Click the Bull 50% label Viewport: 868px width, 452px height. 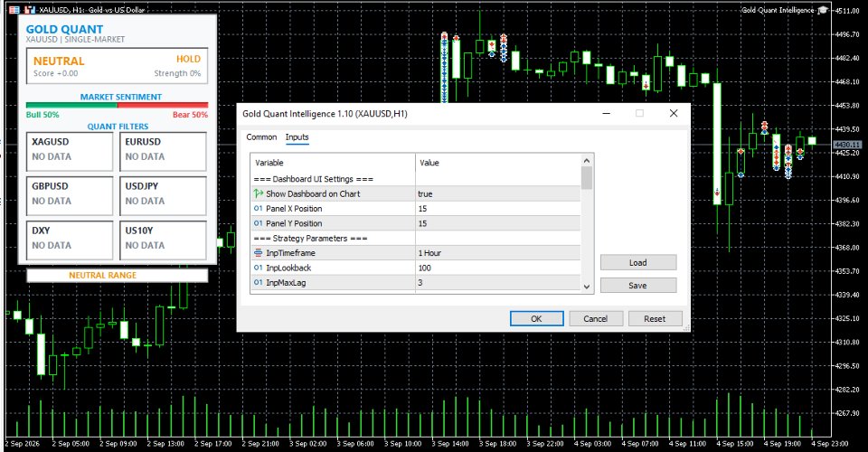tap(42, 115)
